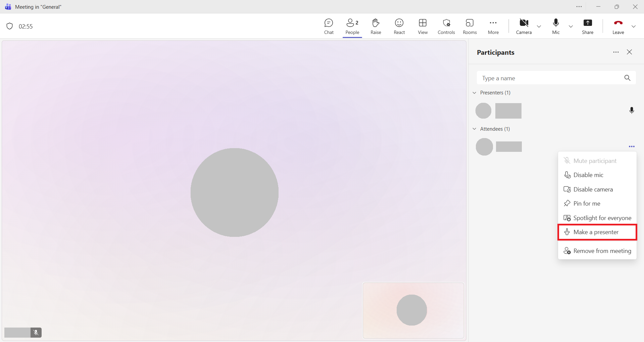This screenshot has width=644, height=342.
Task: Collapse the Attendees section
Action: point(475,129)
